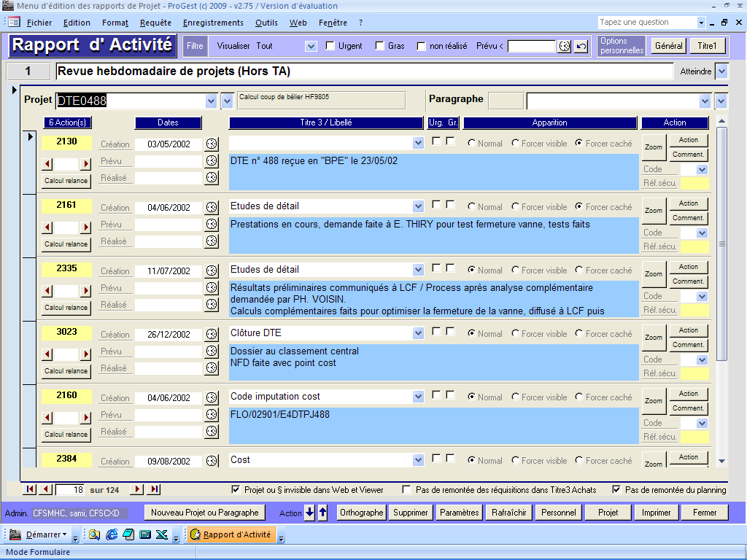Image resolution: width=747 pixels, height=560 pixels.
Task: Click Calcul relance for action 2130
Action: tap(66, 181)
